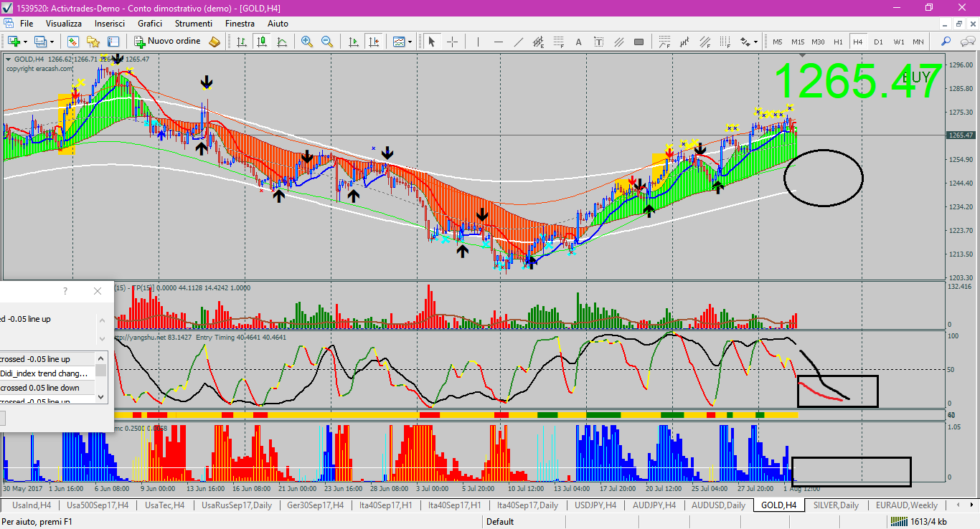Viewport: 980px width, 529px height.
Task: Switch timeframe to M15
Action: pos(798,42)
